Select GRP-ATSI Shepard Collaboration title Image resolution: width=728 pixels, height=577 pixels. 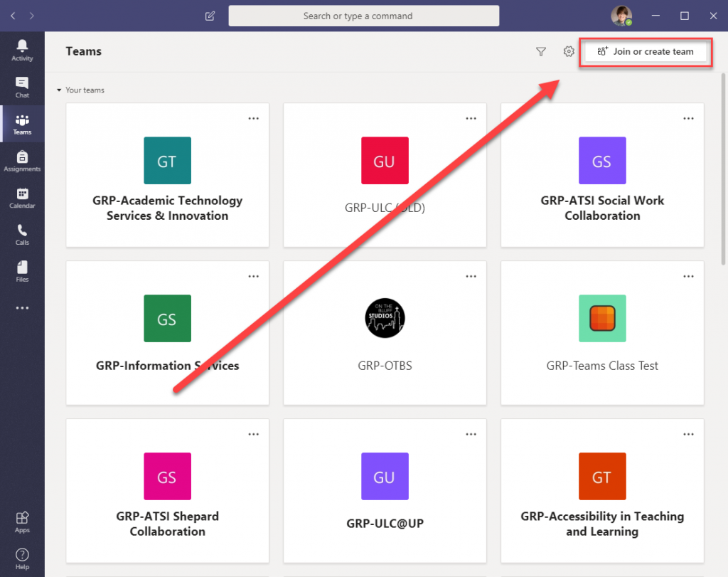(167, 524)
